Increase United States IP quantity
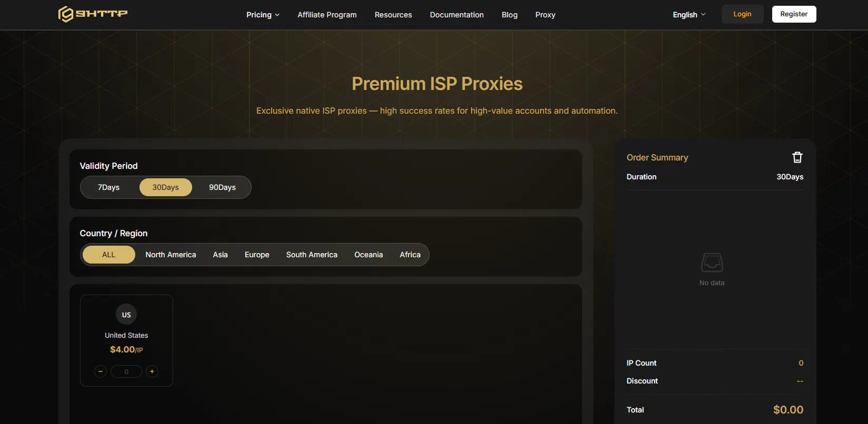 click(152, 371)
